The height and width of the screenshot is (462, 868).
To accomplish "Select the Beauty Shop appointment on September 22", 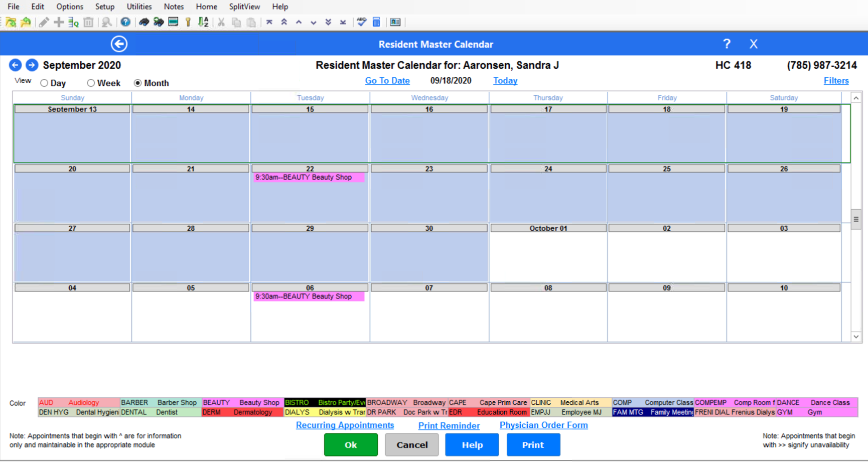I will pyautogui.click(x=309, y=177).
